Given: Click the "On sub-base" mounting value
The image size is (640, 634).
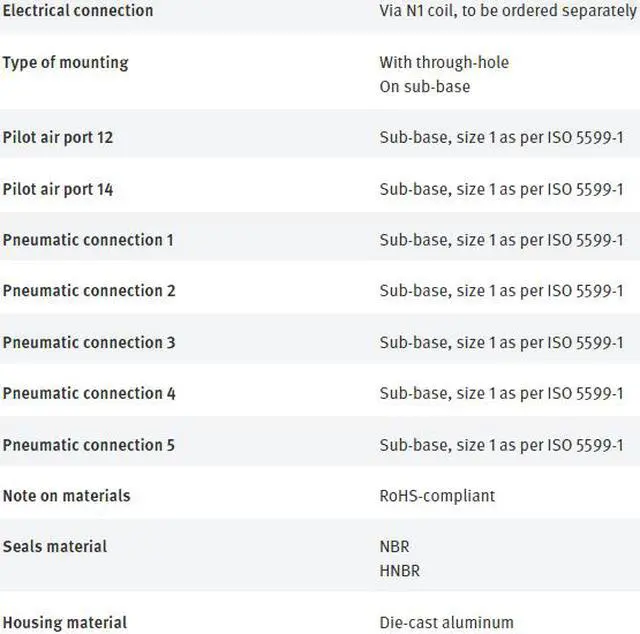Looking at the screenshot, I should tap(424, 86).
